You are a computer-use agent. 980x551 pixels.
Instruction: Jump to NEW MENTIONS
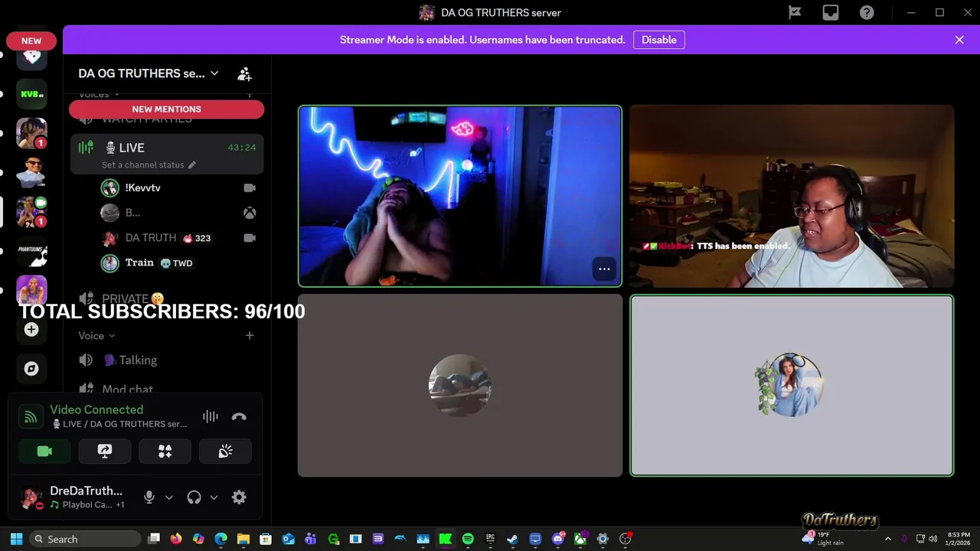(x=166, y=109)
